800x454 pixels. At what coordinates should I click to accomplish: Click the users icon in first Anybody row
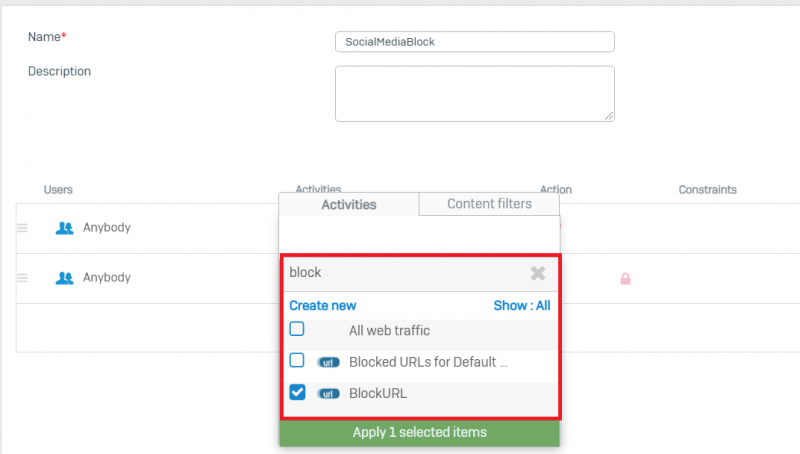coord(65,228)
